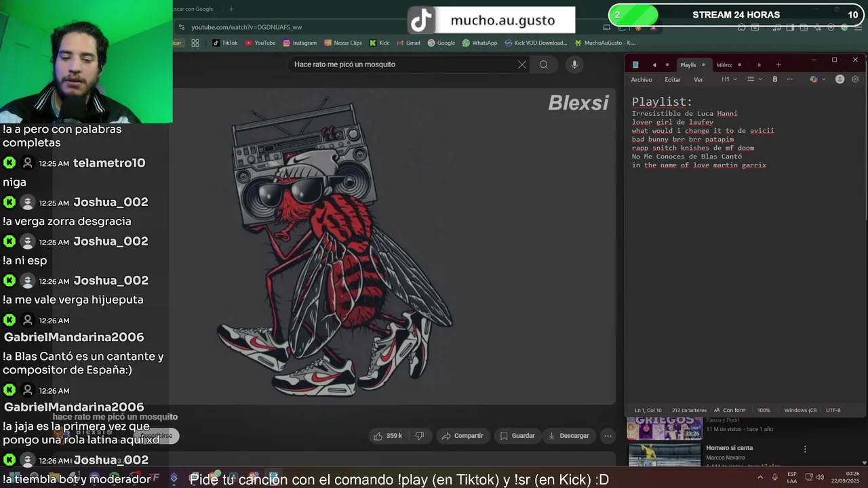Show hidden system tray icons
The image size is (868, 488).
click(759, 477)
